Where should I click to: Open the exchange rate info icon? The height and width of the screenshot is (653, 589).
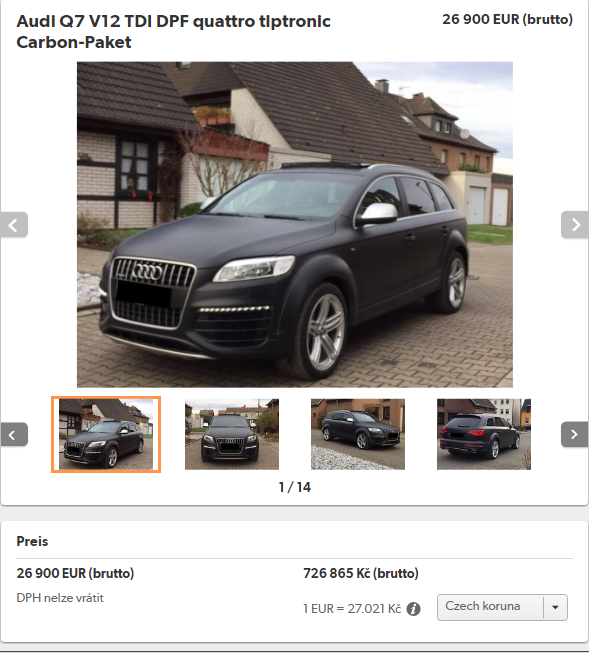point(413,609)
